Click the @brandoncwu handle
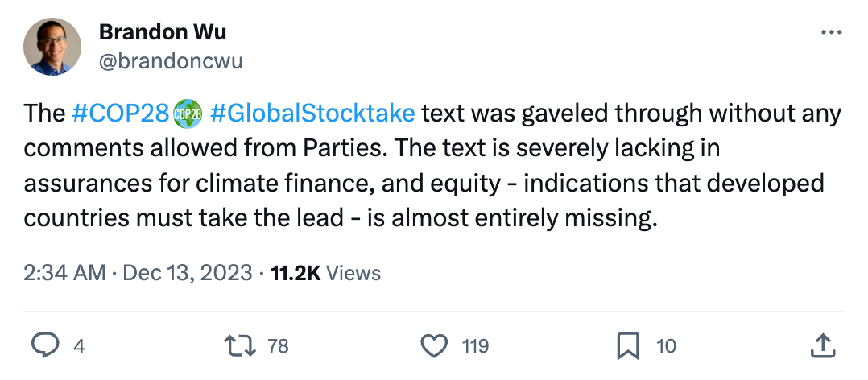This screenshot has height=380, width=868. 171,60
